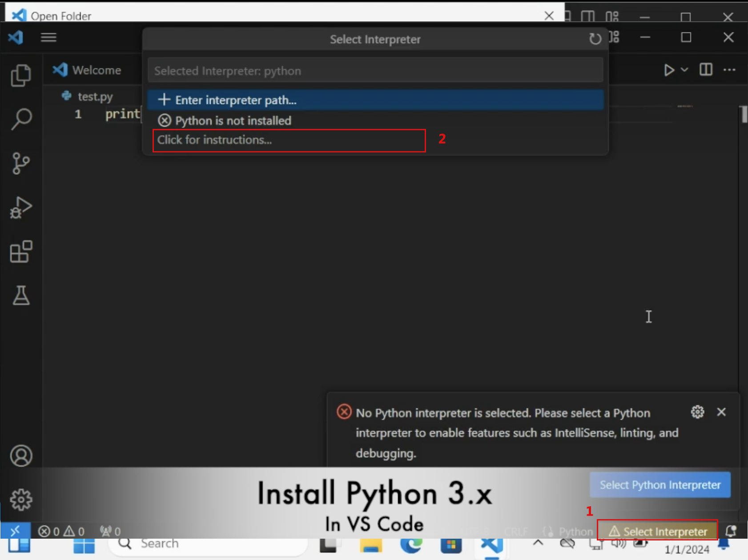Open the hamburger application menu

pyautogui.click(x=48, y=37)
